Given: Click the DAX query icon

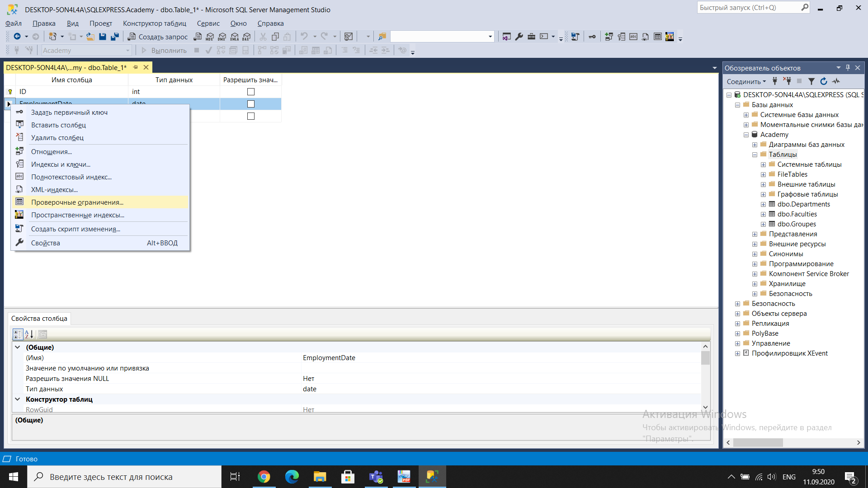Looking at the screenshot, I should coord(246,37).
